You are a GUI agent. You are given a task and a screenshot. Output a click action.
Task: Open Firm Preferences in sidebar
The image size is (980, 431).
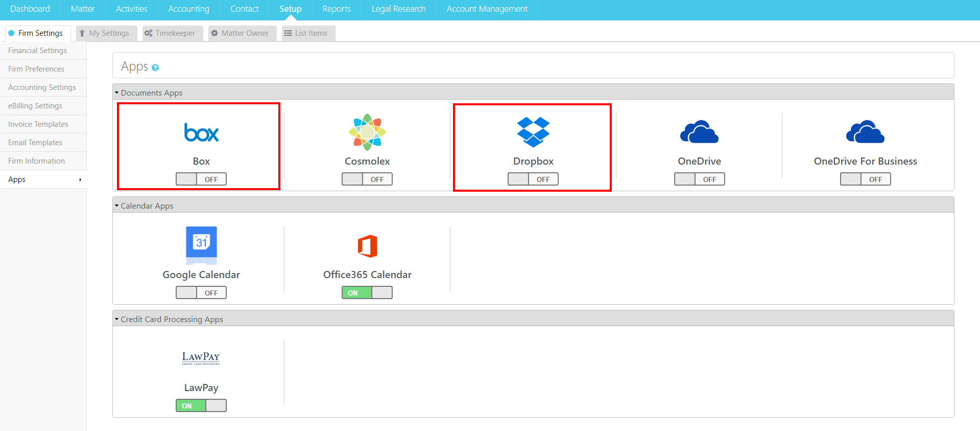click(43, 69)
